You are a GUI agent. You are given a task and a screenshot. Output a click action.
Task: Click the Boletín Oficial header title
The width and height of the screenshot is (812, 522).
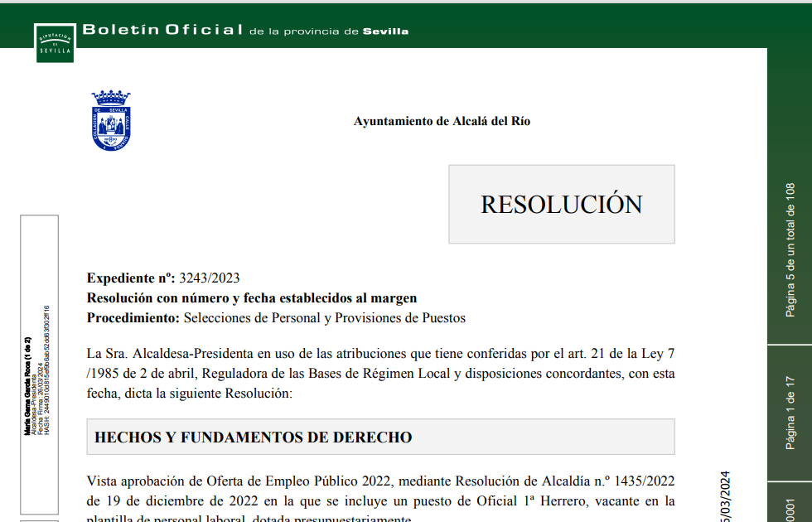[162, 31]
